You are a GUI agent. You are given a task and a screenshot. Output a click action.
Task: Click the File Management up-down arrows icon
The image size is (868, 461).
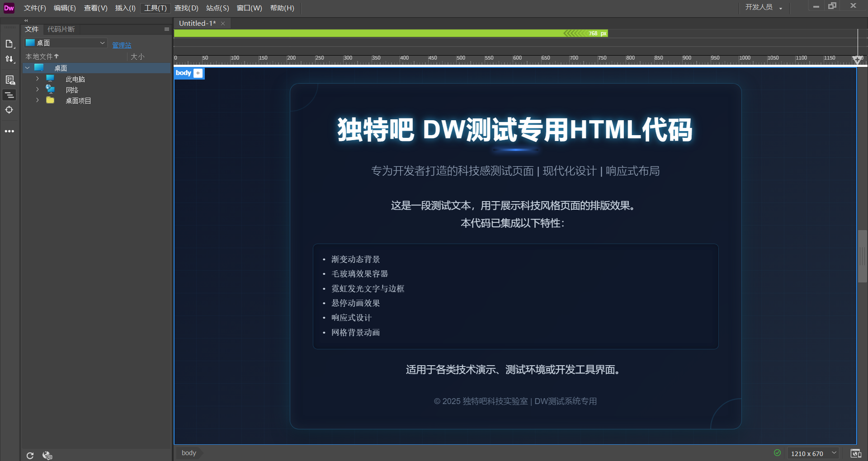point(9,59)
